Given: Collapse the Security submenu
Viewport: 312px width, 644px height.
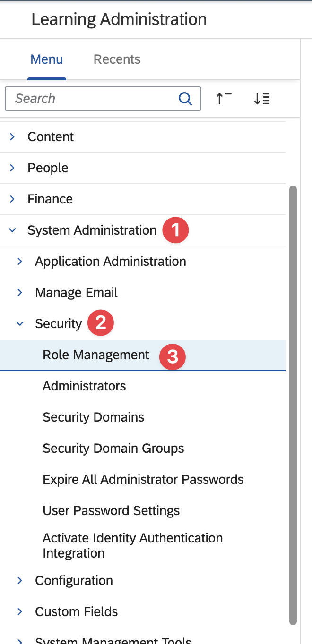Looking at the screenshot, I should pos(20,324).
